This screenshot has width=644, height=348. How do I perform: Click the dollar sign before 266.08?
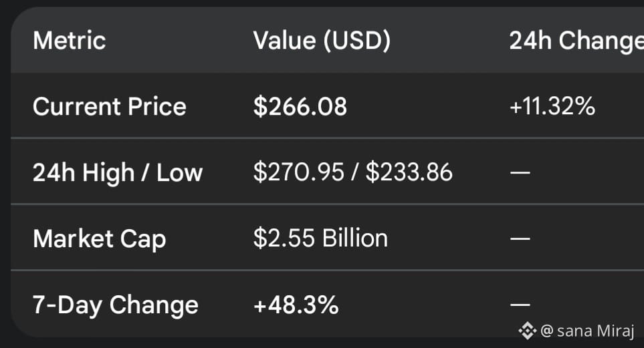coord(260,107)
